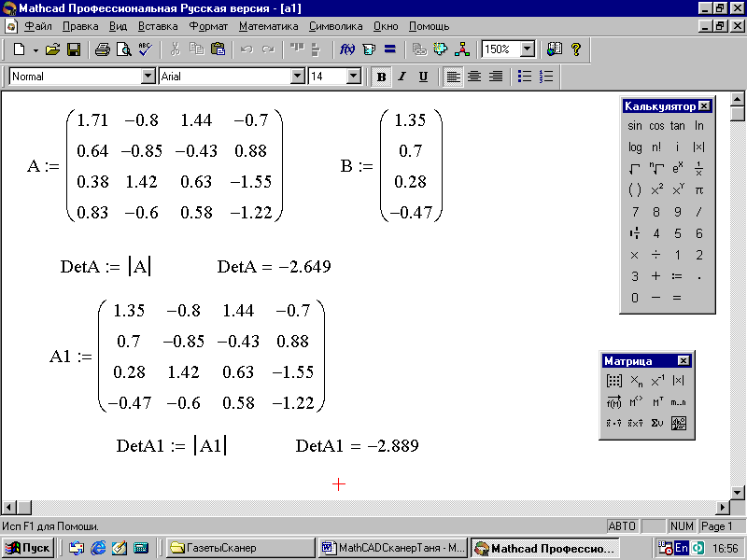Viewport: 747px width, 560px height.
Task: Click the Insert Function f(x) icon
Action: point(346,49)
